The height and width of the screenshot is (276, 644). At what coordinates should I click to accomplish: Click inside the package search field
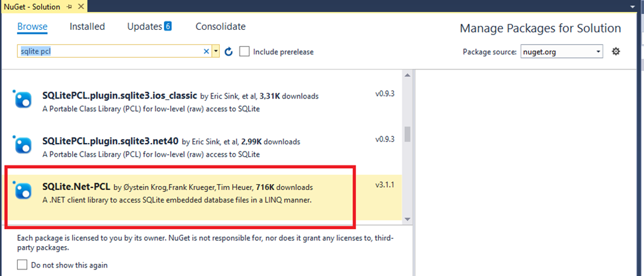pyautogui.click(x=106, y=52)
